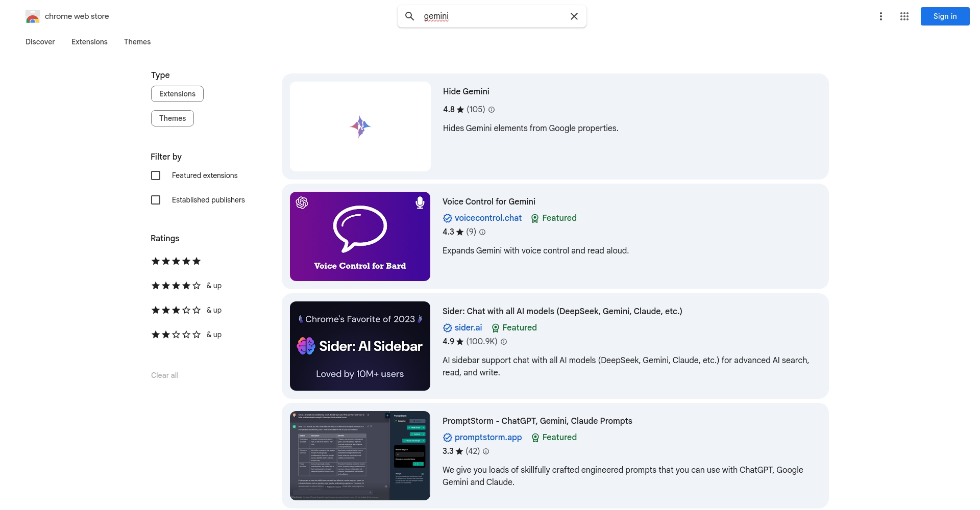Click the Sign in button
This screenshot has width=980, height=510.
945,16
